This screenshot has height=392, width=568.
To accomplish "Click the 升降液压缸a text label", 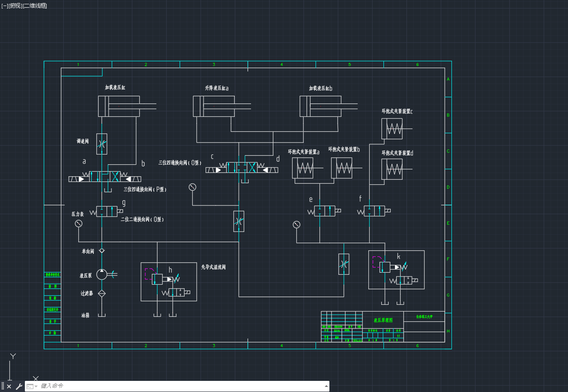I will (x=217, y=88).
